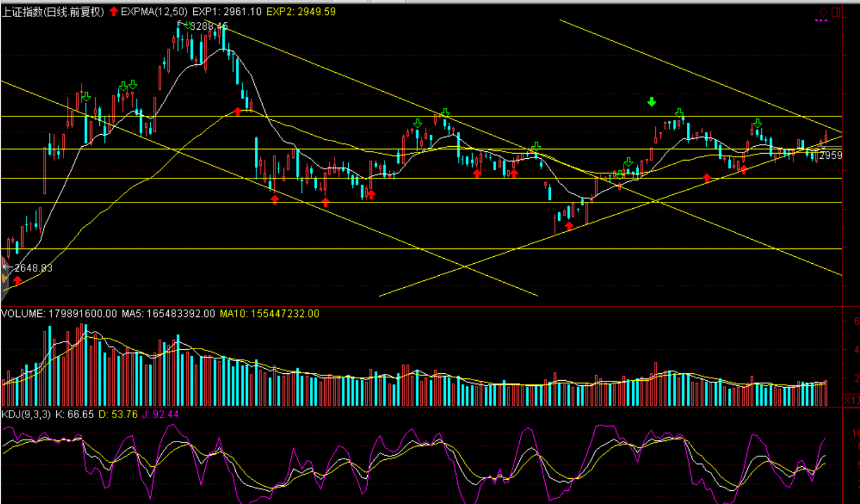
Task: Click the green arrow beside the 3288.45 high
Action: click(x=187, y=25)
